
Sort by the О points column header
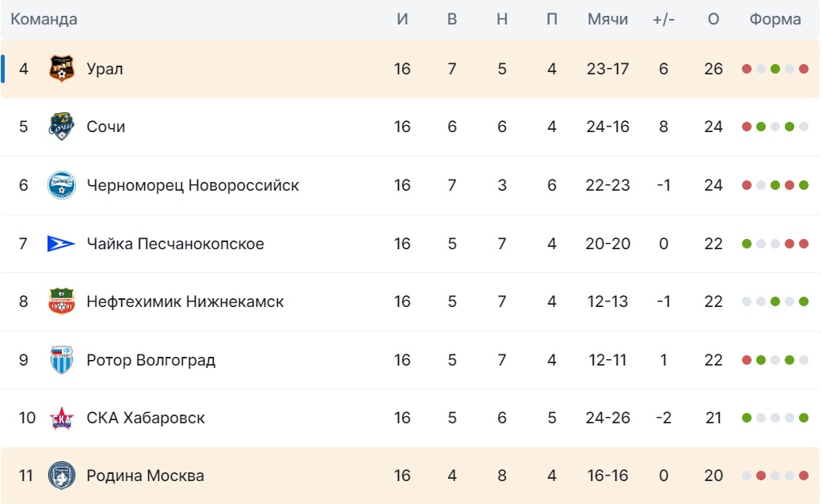coord(714,20)
